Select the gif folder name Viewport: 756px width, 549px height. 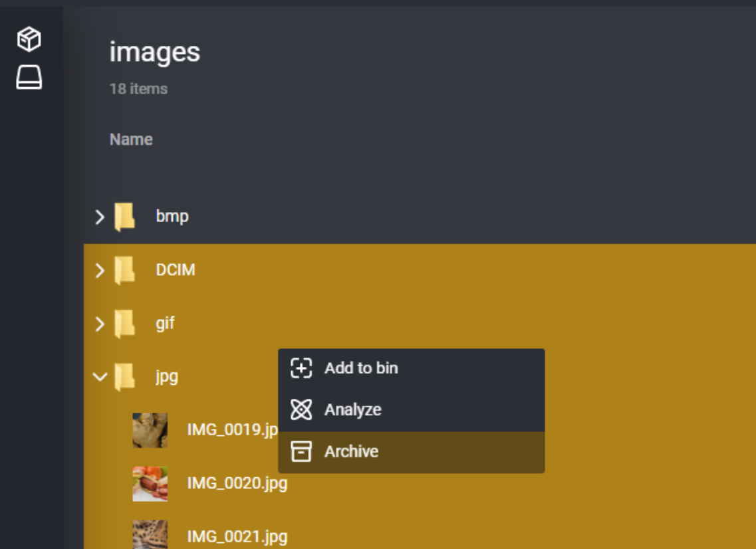coord(165,324)
